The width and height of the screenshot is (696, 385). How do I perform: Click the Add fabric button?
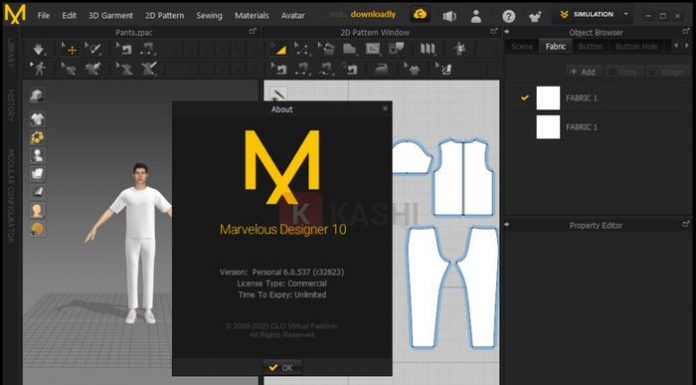click(x=583, y=71)
